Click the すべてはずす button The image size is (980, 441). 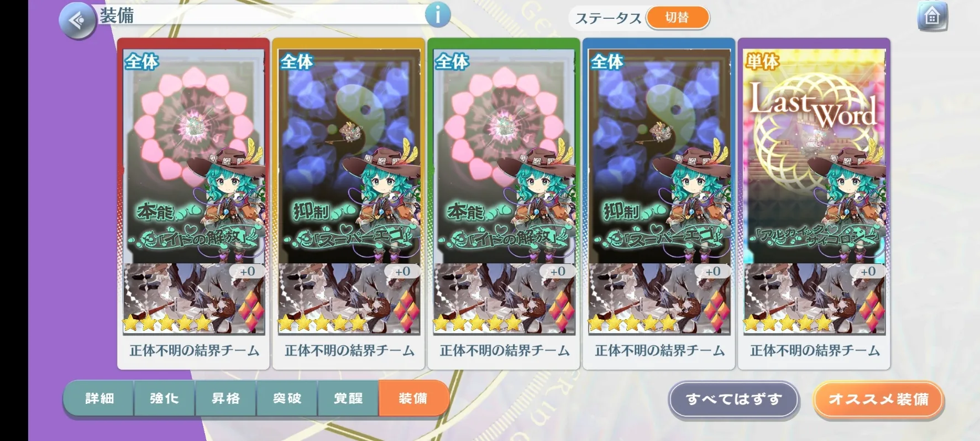pyautogui.click(x=733, y=399)
